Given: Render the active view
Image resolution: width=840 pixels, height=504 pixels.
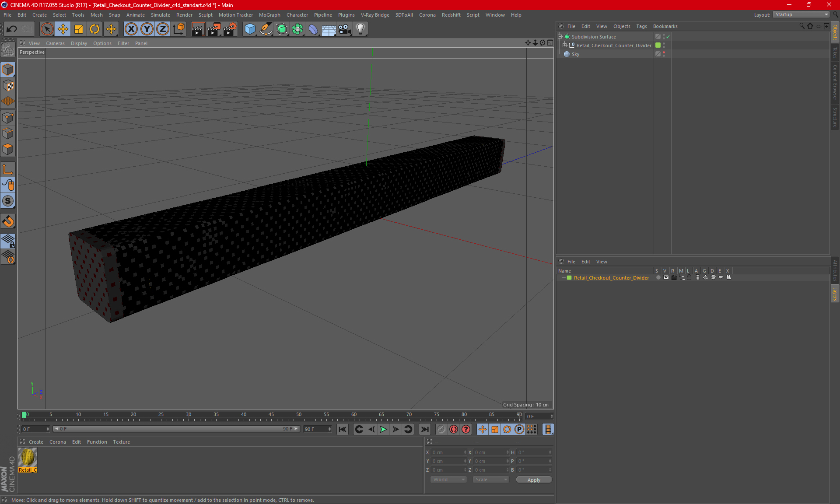Looking at the screenshot, I should [198, 29].
